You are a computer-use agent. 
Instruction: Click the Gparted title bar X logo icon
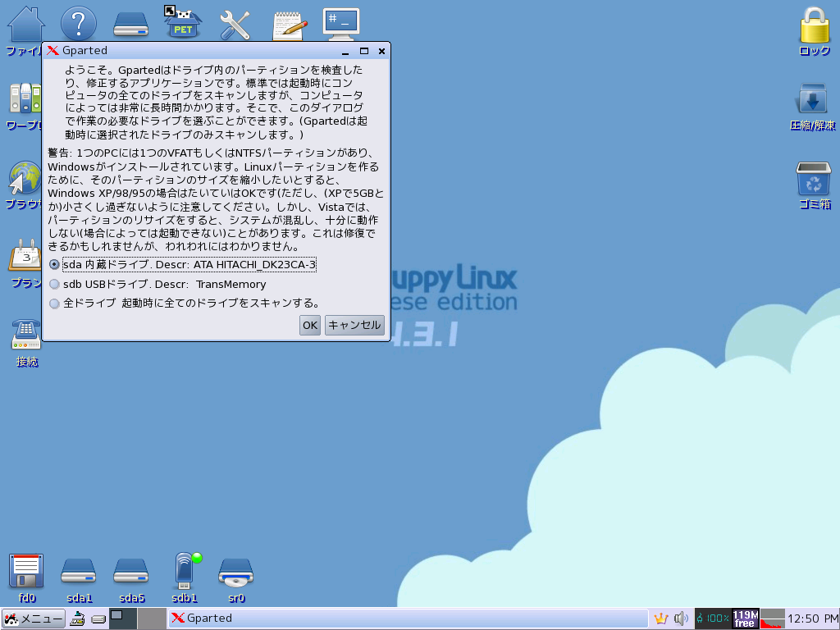point(52,50)
